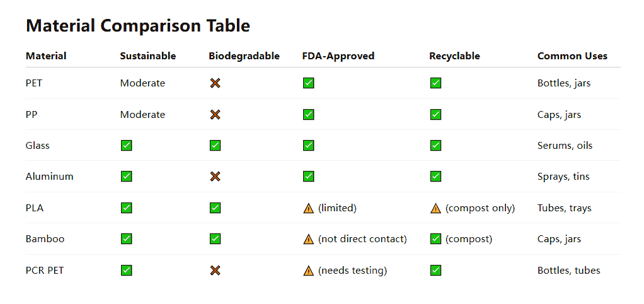
Task: Click the green check for Glass Sustainable
Action: point(127,146)
